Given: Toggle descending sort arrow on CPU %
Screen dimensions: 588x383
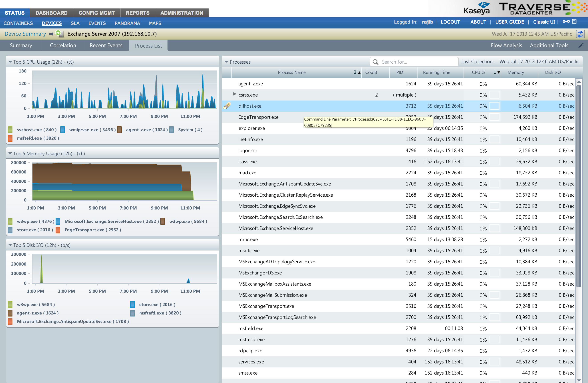Looking at the screenshot, I should 499,73.
